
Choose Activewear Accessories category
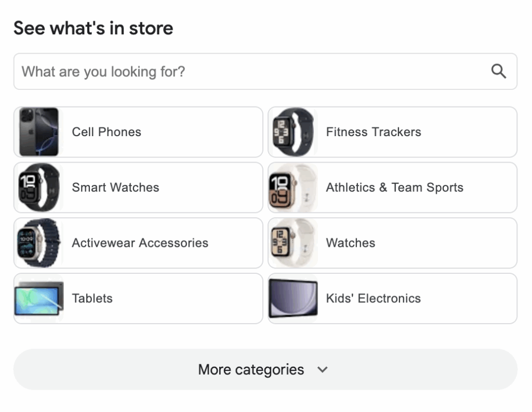tap(140, 243)
